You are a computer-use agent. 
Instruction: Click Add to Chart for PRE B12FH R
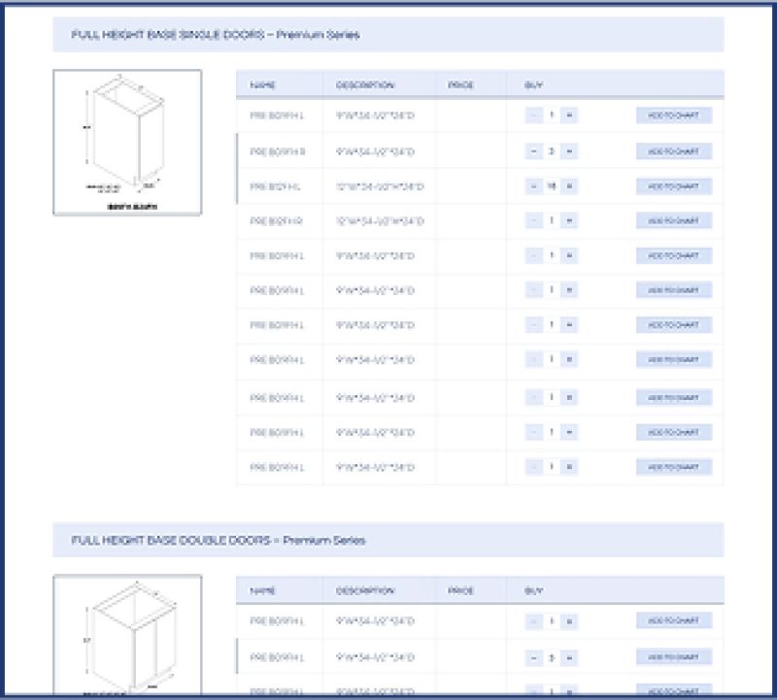(x=673, y=221)
